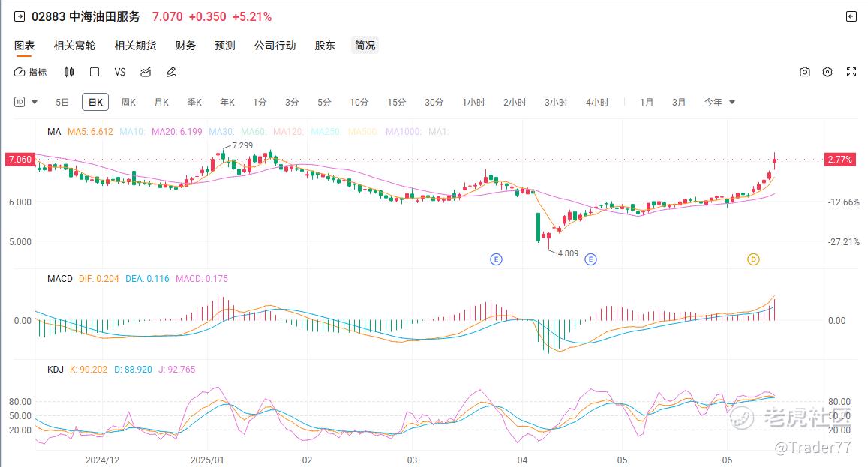
Task: Switch to the 4小时 interval
Action: pos(597,103)
